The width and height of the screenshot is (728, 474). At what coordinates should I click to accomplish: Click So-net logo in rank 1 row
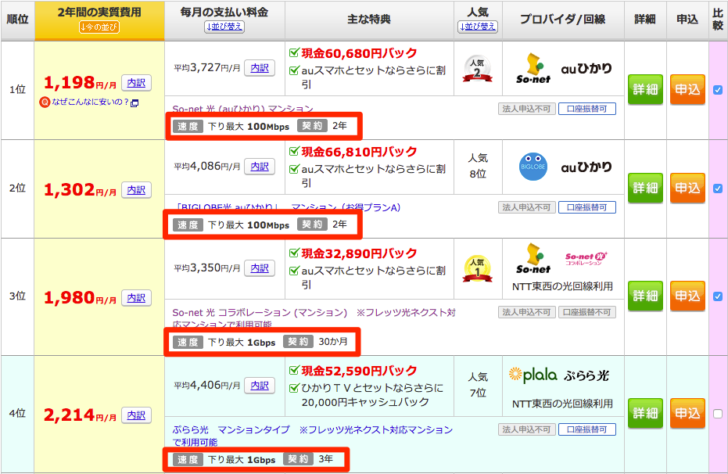point(533,68)
